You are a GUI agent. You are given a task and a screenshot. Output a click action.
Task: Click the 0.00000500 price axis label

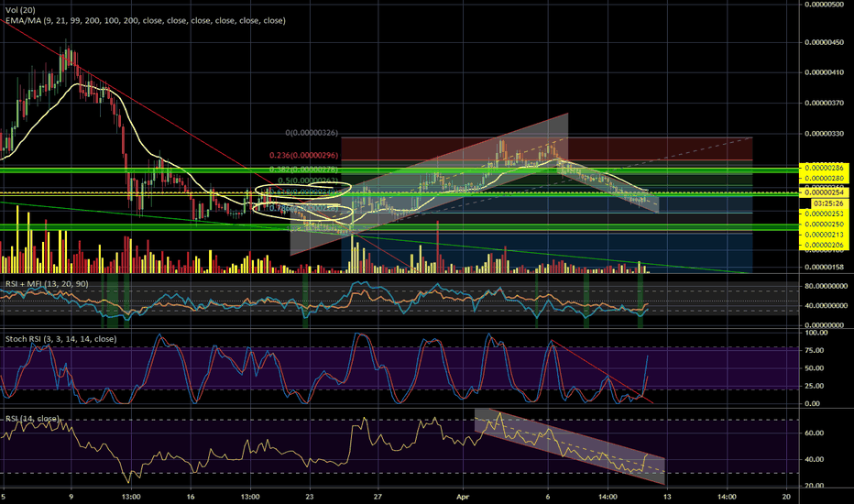coord(825,5)
